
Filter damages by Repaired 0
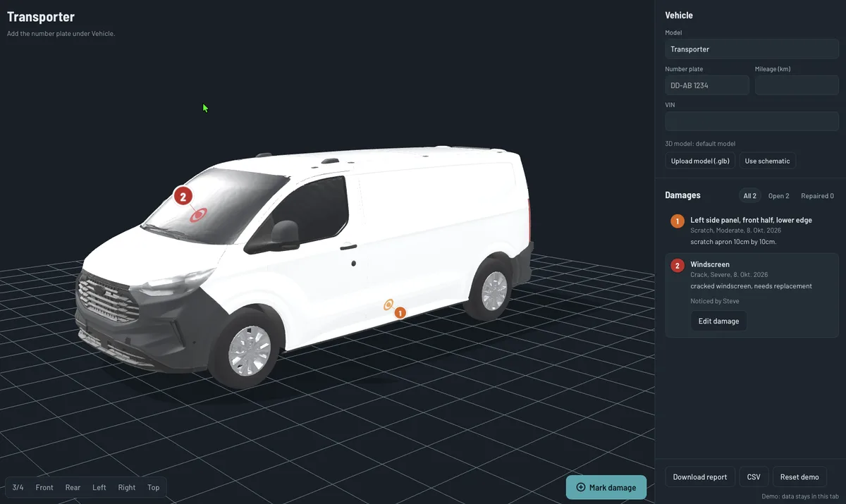point(817,196)
